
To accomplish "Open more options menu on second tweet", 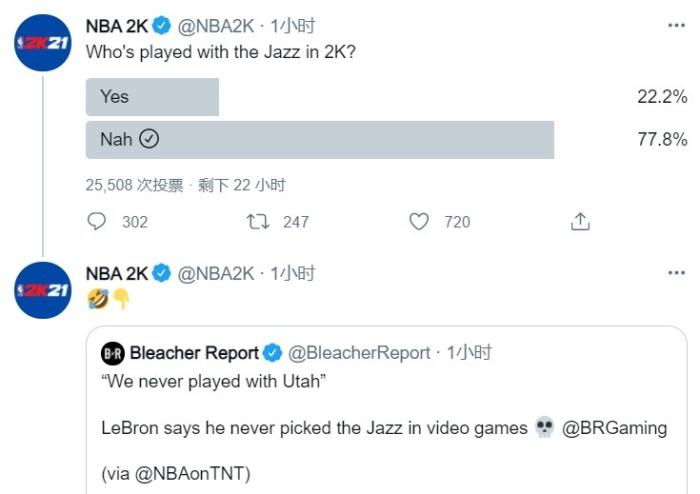I will tap(677, 274).
